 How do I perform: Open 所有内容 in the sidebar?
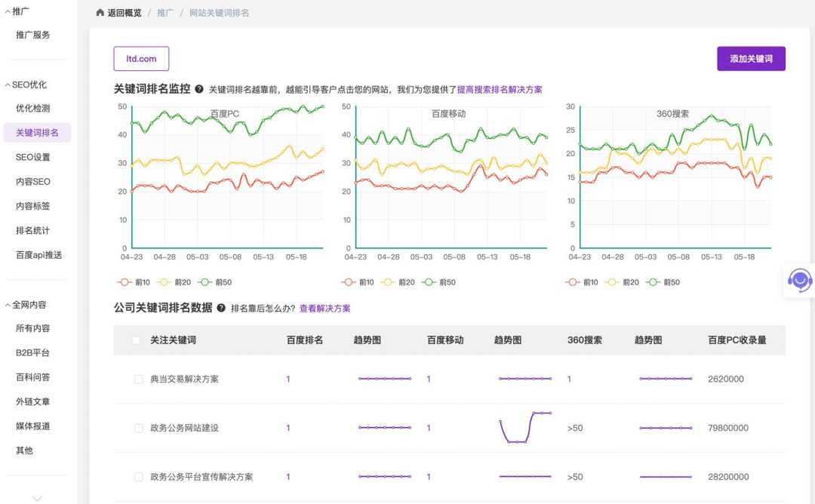pyautogui.click(x=32, y=328)
